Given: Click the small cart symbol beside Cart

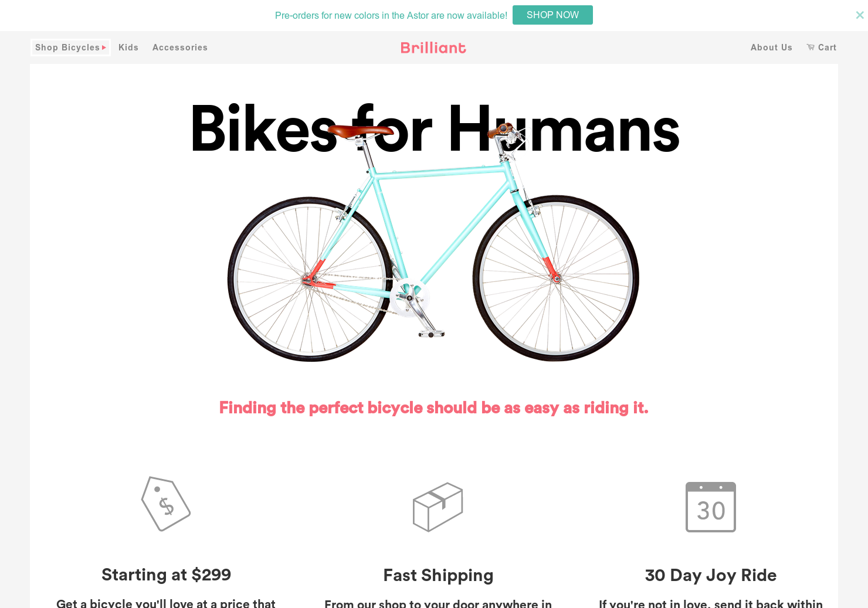Looking at the screenshot, I should tap(811, 47).
